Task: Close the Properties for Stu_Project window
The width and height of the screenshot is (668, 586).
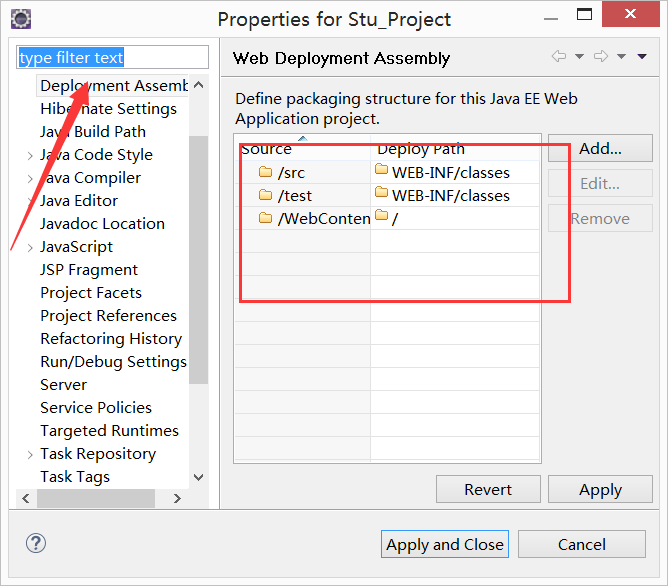Action: (x=631, y=14)
